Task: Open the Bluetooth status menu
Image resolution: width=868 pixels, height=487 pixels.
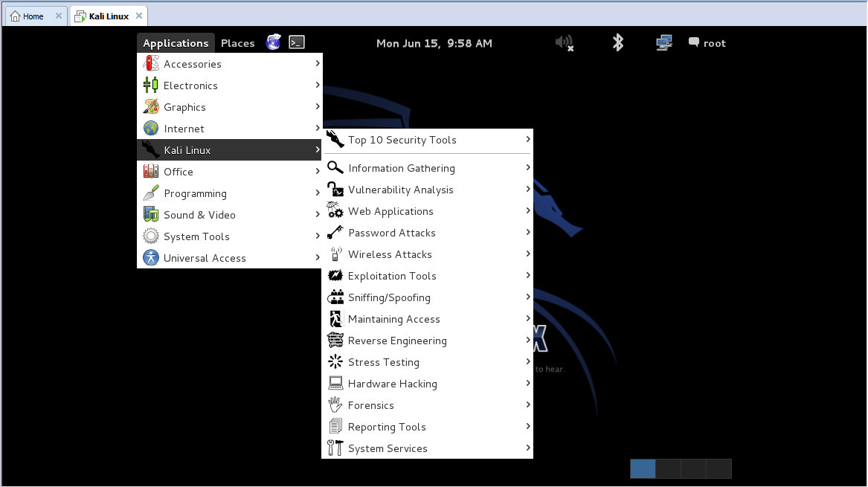Action: (618, 42)
